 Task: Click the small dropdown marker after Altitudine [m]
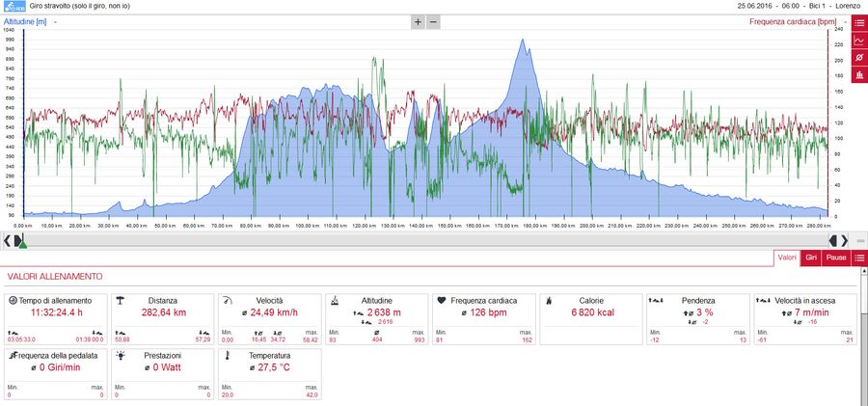click(55, 21)
